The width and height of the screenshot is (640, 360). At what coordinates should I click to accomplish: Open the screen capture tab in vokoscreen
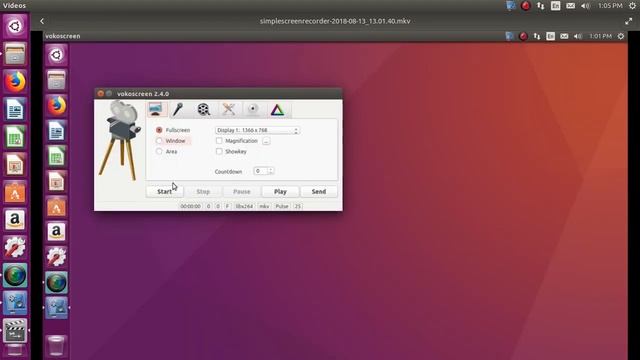157,109
